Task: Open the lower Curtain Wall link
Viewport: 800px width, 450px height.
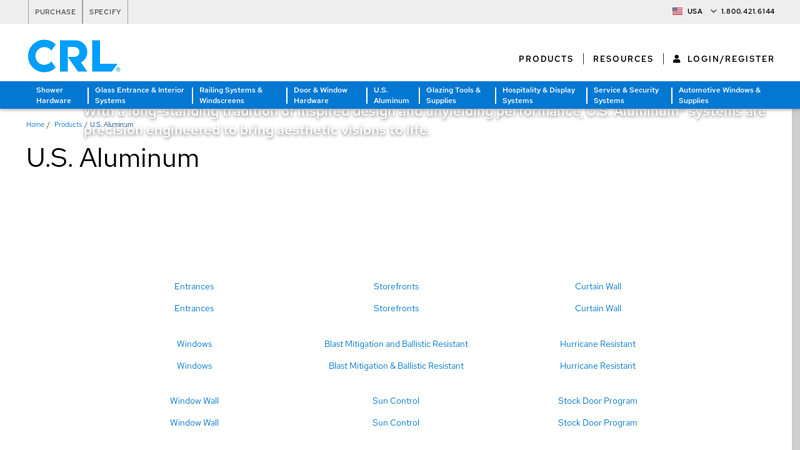Action: [598, 309]
